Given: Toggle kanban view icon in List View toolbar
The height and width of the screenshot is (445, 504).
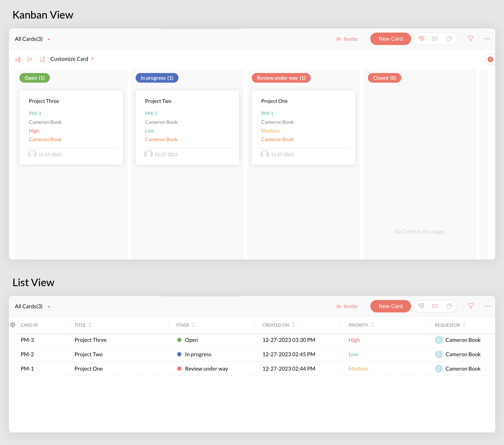Looking at the screenshot, I should pyautogui.click(x=421, y=306).
